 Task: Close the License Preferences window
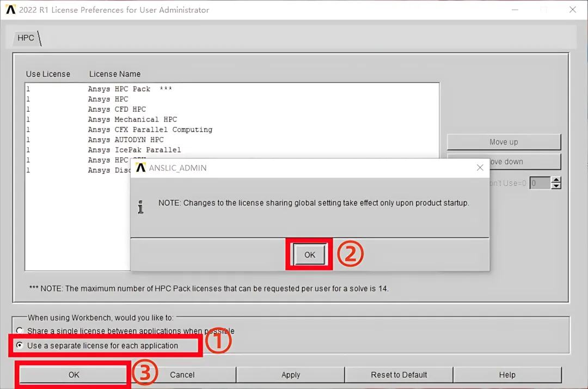point(572,9)
